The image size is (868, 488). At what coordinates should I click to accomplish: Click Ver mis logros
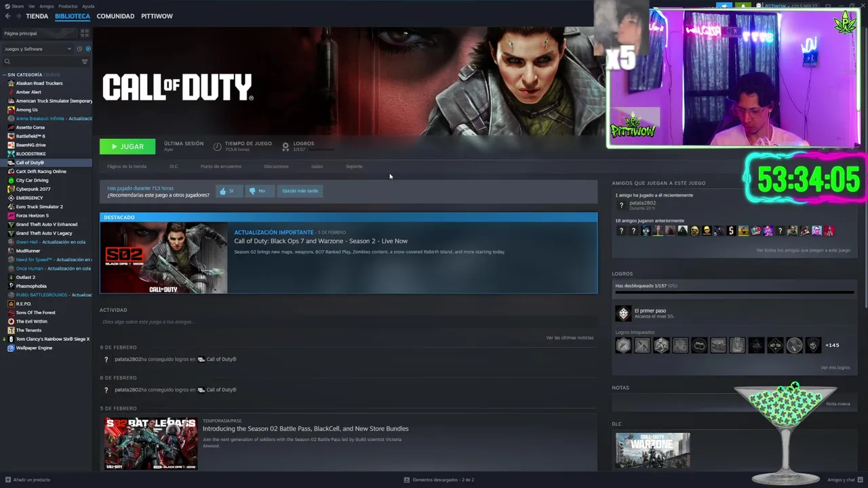(835, 367)
